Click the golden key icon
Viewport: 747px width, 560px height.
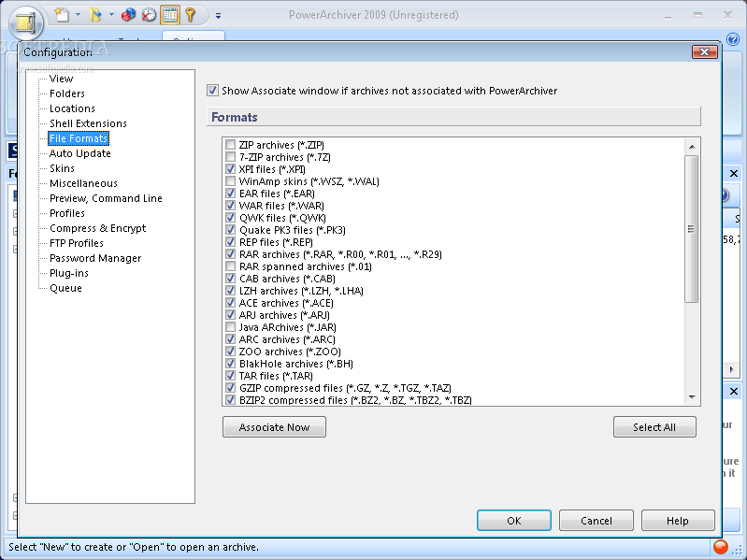pyautogui.click(x=191, y=15)
